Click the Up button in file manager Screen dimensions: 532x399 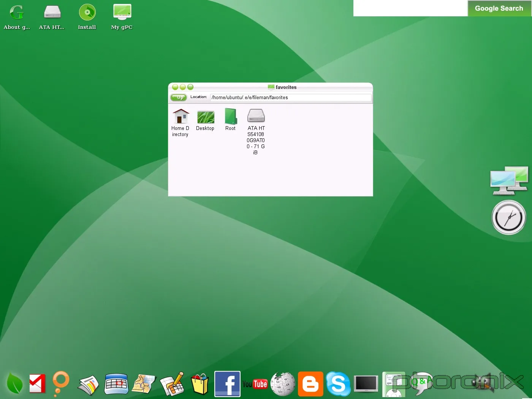coord(179,97)
